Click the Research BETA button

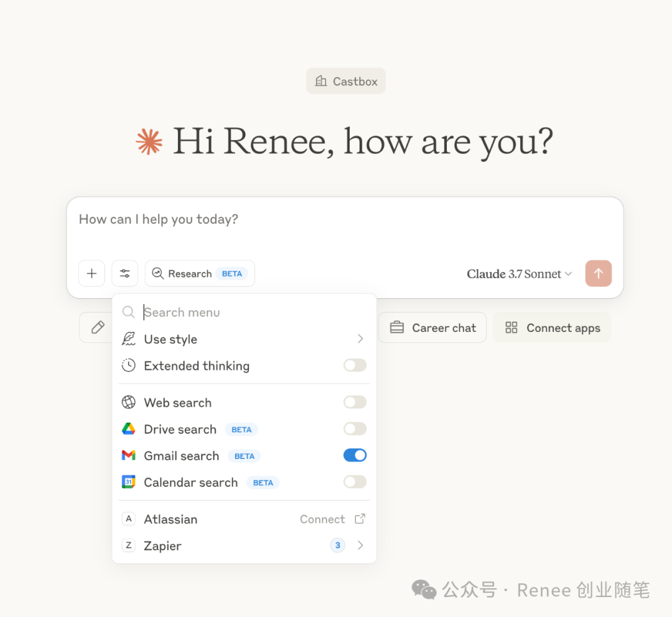[x=200, y=273]
